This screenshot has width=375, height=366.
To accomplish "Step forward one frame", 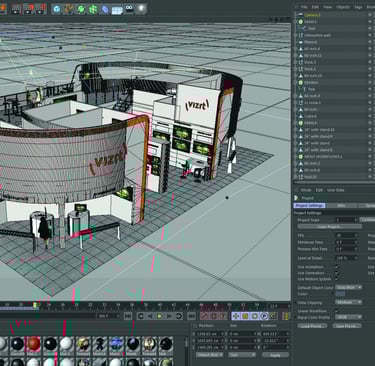I will (x=169, y=316).
